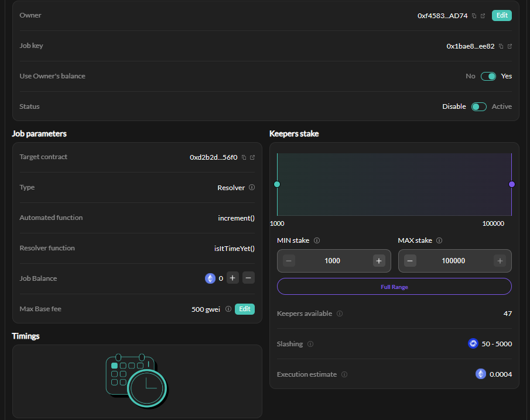
Task: Set stake to Full Range
Action: pos(394,287)
